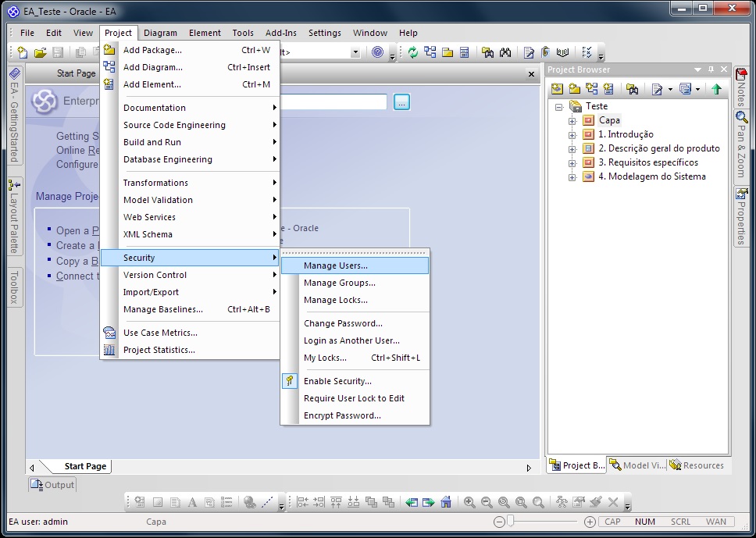Viewport: 756px width, 538px height.
Task: Click the zoom slider handle in status bar
Action: click(x=510, y=521)
